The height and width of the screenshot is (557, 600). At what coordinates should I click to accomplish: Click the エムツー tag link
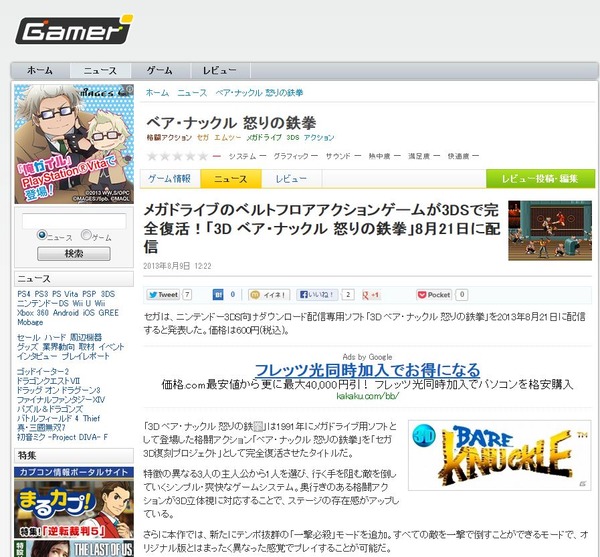point(228,137)
